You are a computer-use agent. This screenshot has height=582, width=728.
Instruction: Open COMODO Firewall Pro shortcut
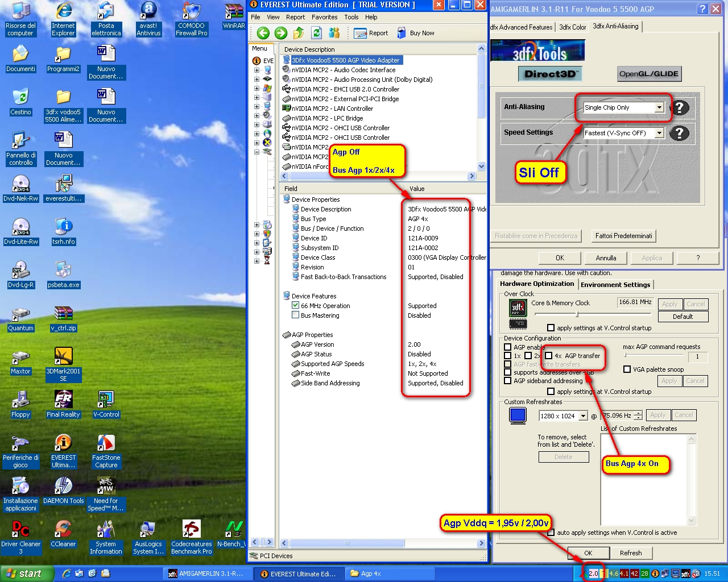pyautogui.click(x=191, y=19)
